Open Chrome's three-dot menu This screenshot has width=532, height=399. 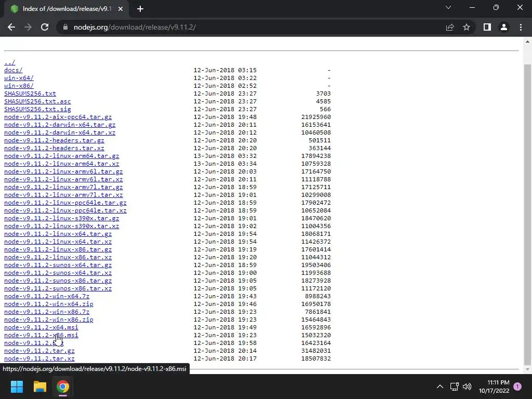tap(521, 27)
